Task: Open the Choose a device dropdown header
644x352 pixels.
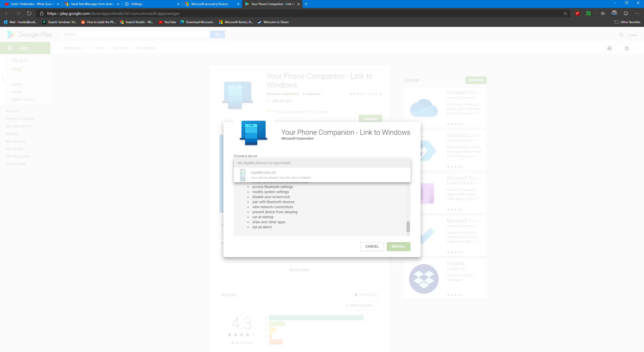Action: coord(322,163)
